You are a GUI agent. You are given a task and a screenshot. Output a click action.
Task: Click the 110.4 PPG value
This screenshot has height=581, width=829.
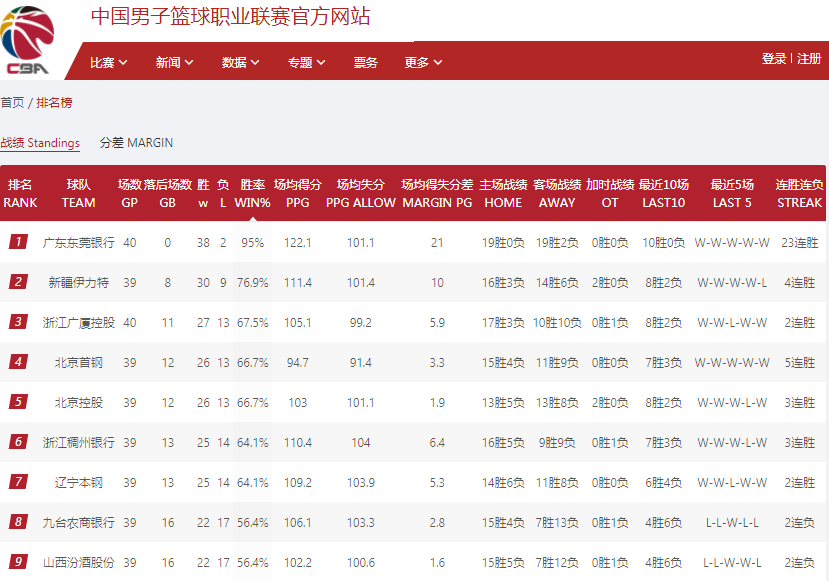298,442
